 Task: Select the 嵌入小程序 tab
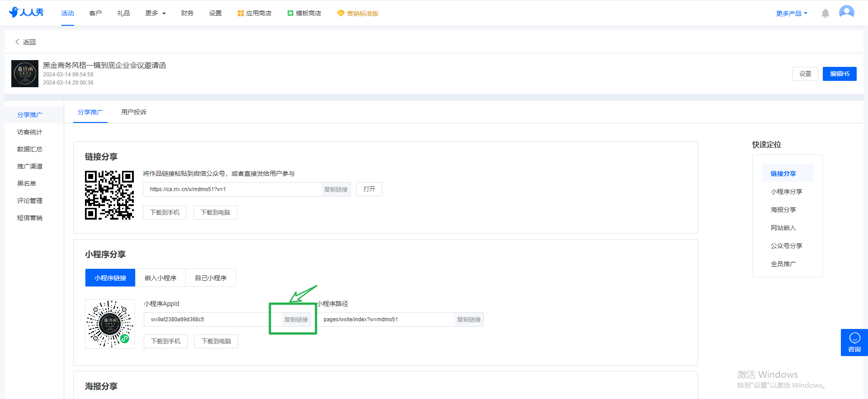tap(160, 278)
